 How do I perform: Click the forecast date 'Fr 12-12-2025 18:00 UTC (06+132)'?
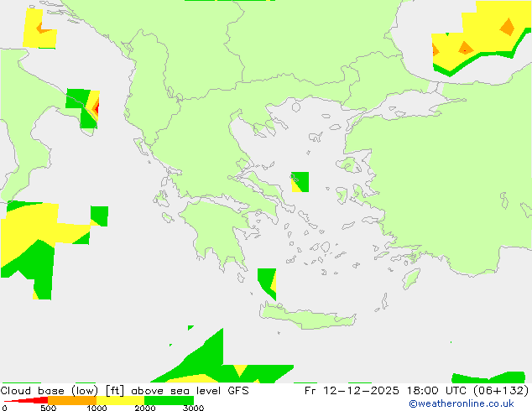417,391
